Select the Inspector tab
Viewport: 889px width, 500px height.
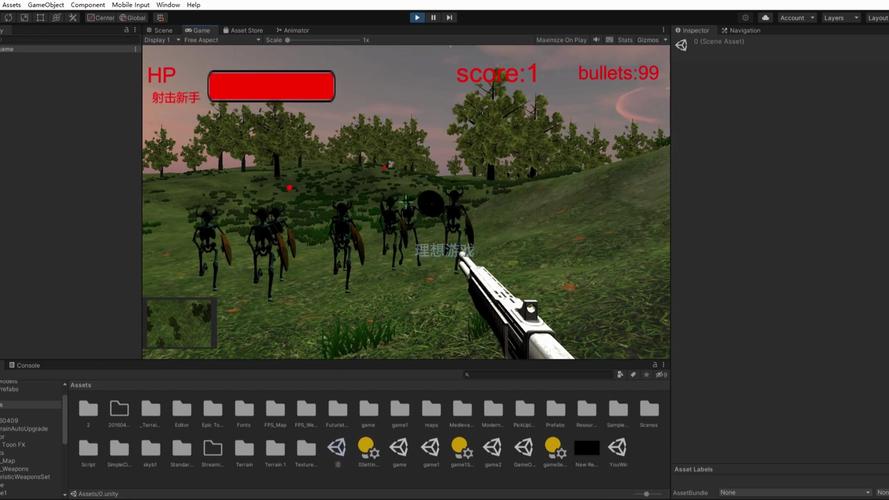click(692, 30)
